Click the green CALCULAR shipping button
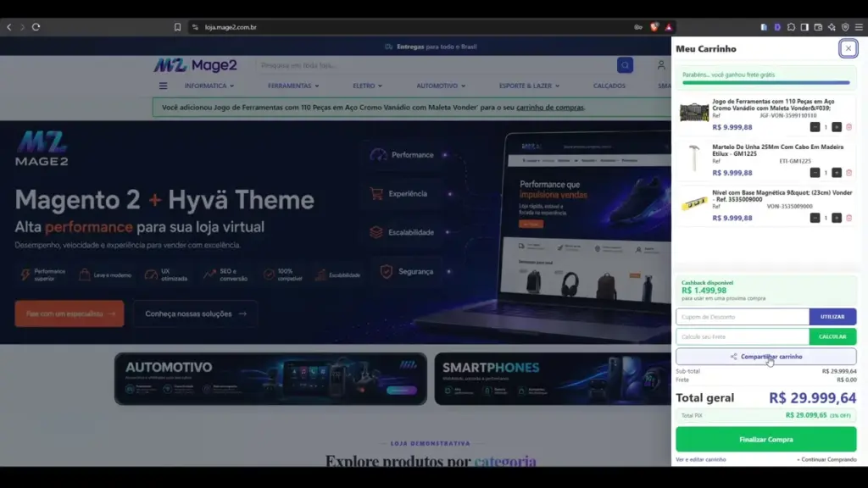The height and width of the screenshot is (488, 868). pos(832,336)
